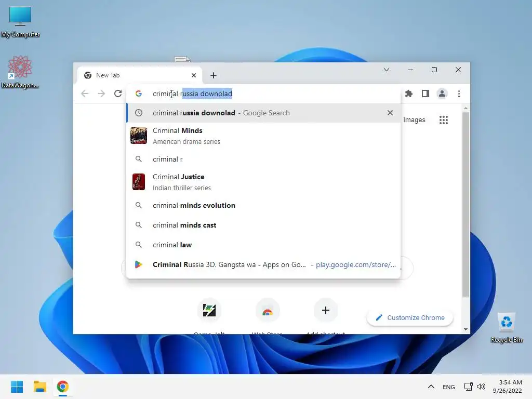Open the Extensions puzzle icon

click(x=409, y=94)
